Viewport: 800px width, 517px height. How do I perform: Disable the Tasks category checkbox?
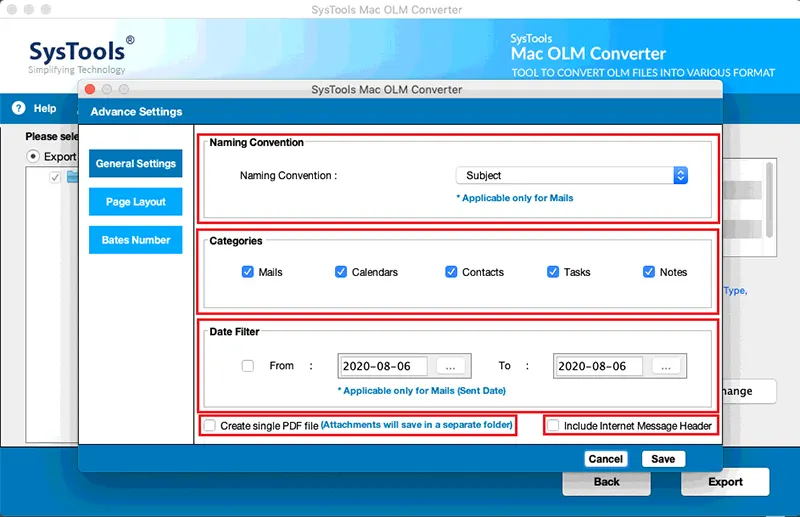coord(553,272)
